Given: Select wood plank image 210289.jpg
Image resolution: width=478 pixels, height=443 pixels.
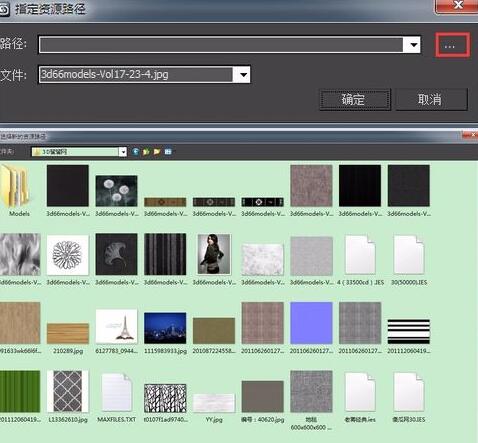Looking at the screenshot, I should [68, 333].
